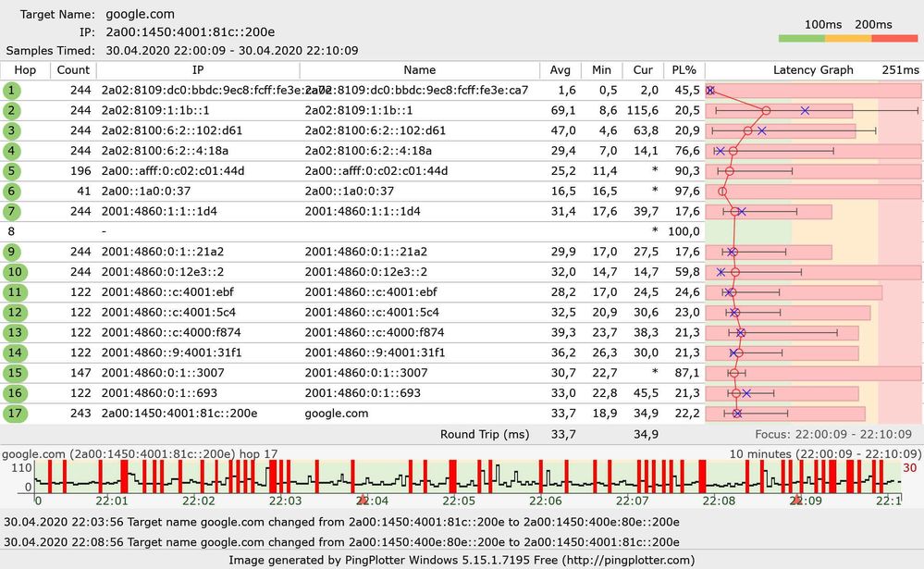
Task: Click the green hop 17 circle icon
Action: click(14, 414)
